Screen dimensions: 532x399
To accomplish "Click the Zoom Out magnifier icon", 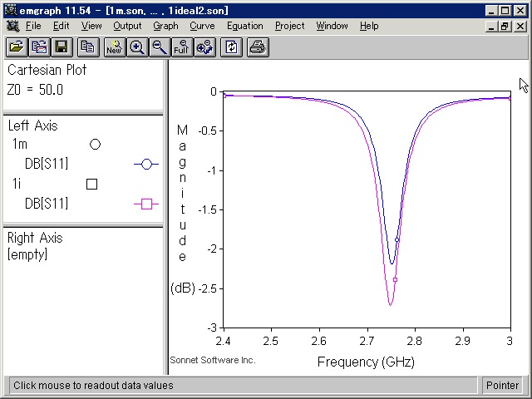I will (160, 47).
